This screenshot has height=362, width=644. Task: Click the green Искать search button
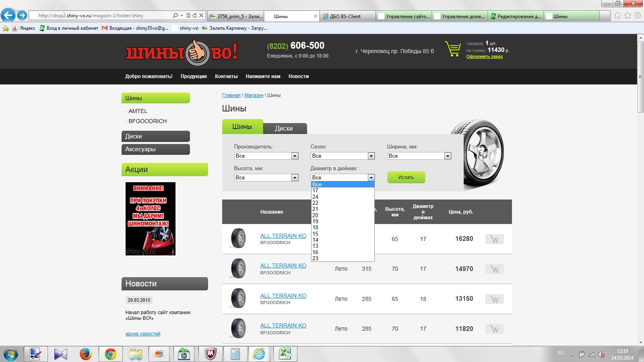[x=406, y=177]
